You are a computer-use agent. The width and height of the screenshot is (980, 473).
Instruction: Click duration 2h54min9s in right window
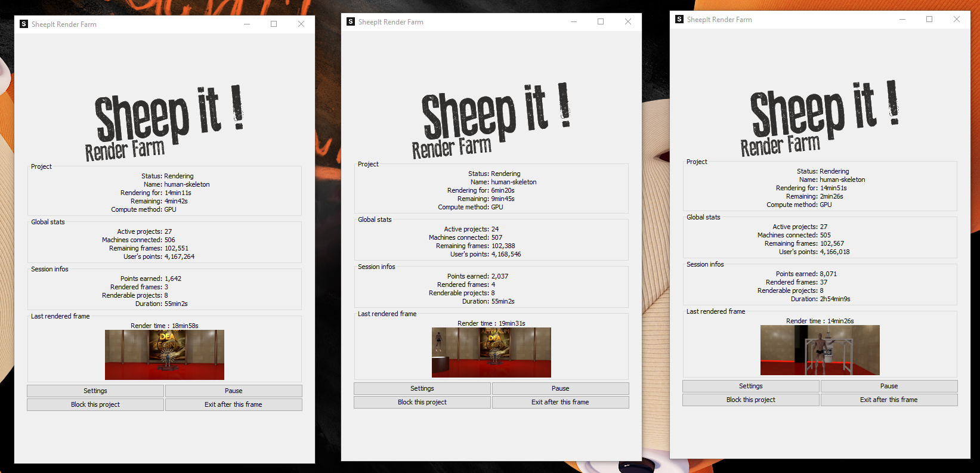tap(835, 299)
